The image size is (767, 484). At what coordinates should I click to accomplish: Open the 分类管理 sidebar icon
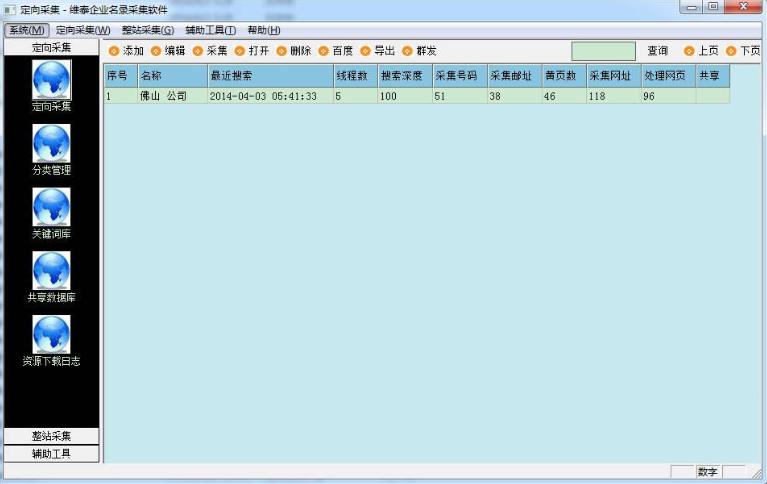(51, 145)
